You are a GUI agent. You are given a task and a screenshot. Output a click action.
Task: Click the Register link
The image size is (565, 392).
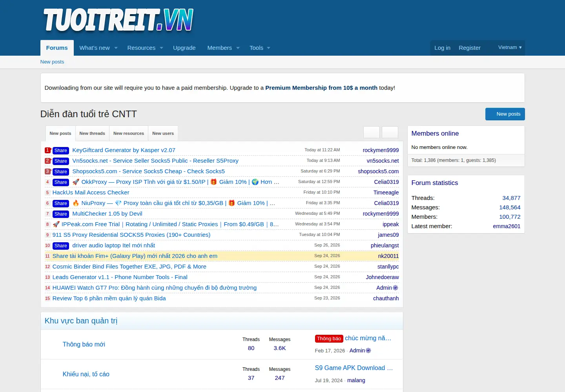470,48
